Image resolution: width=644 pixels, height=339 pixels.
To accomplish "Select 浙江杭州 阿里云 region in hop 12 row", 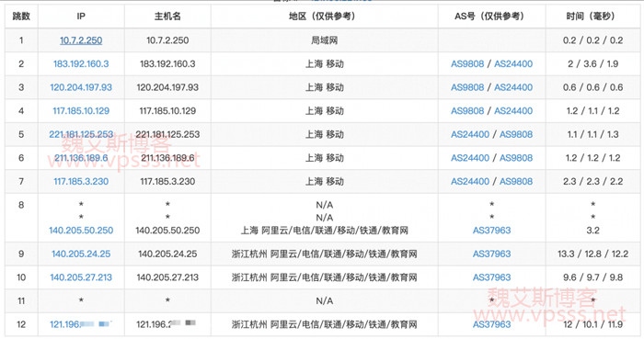I will tap(325, 324).
